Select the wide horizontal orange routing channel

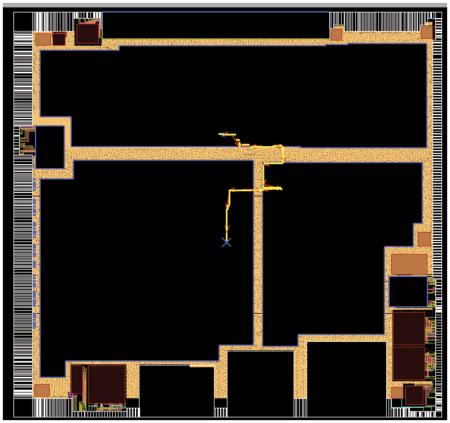click(249, 155)
